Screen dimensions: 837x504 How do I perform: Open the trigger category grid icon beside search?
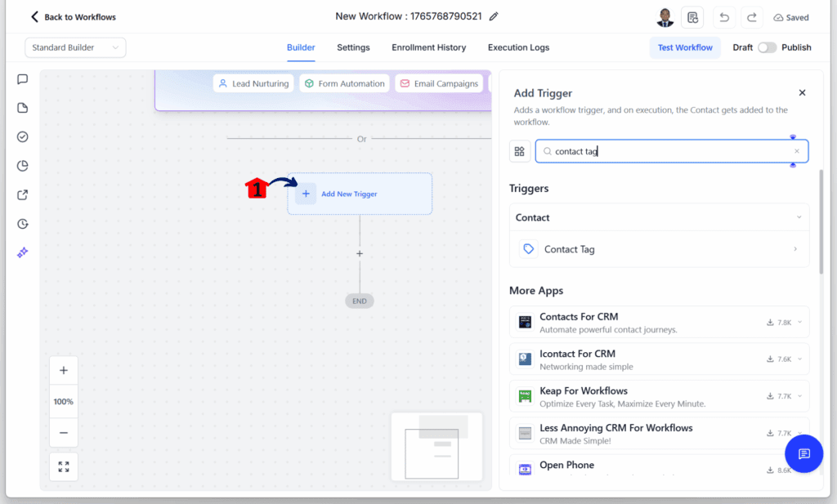click(x=519, y=150)
